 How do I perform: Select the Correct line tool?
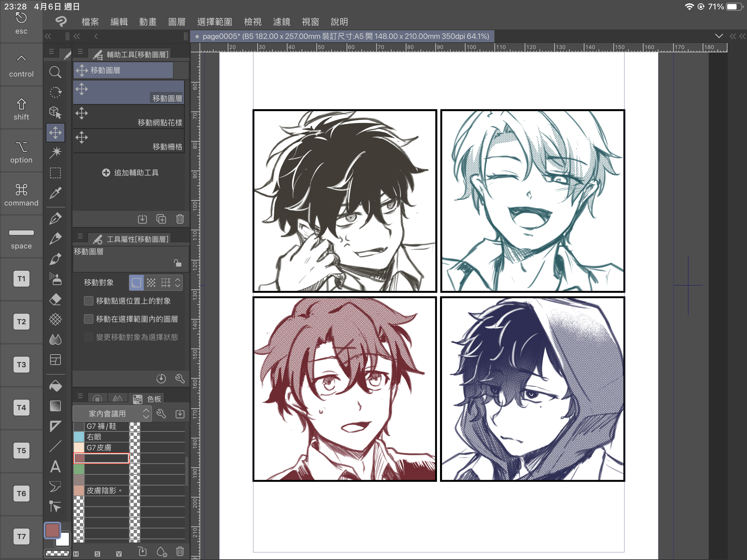click(55, 507)
